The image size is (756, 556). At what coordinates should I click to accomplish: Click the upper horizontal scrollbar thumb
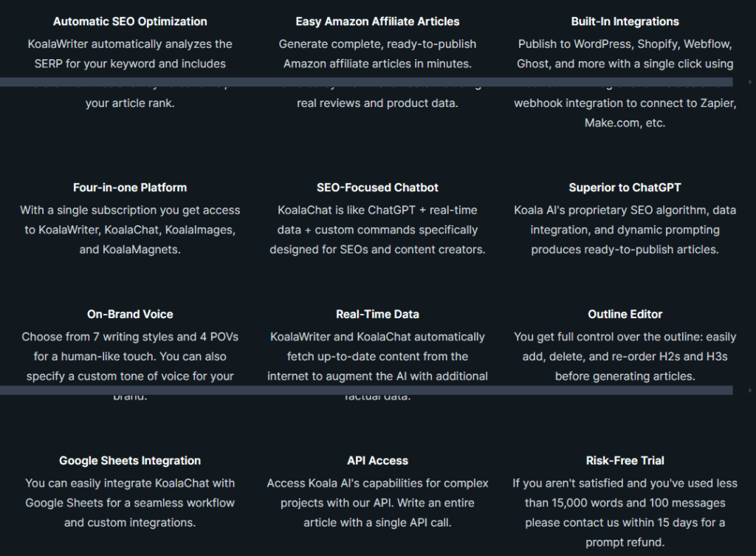point(366,83)
